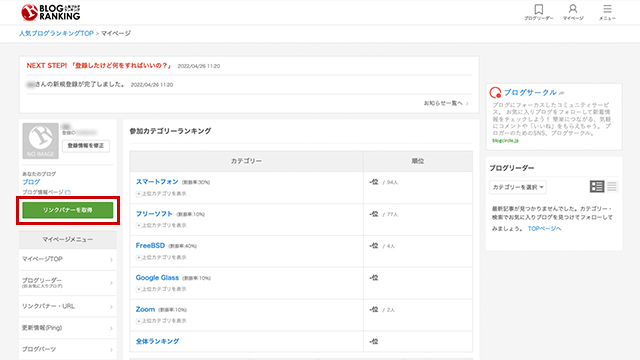The width and height of the screenshot is (640, 360).
Task: Switch to compact list view icon
Action: (x=612, y=187)
